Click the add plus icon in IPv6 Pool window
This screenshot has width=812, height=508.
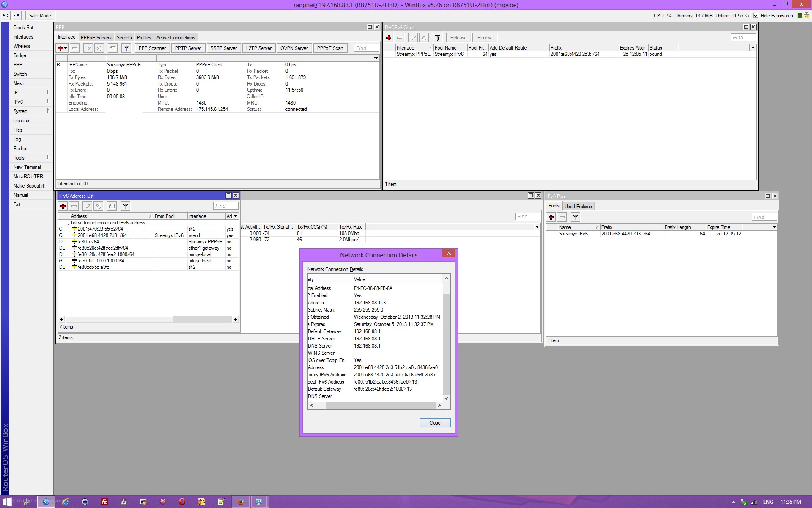[551, 217]
